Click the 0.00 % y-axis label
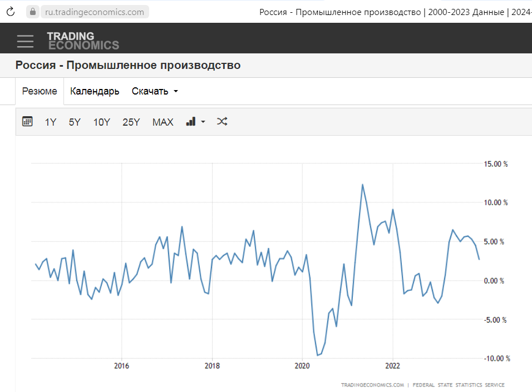Viewport: 532px width, 392px height. click(494, 281)
